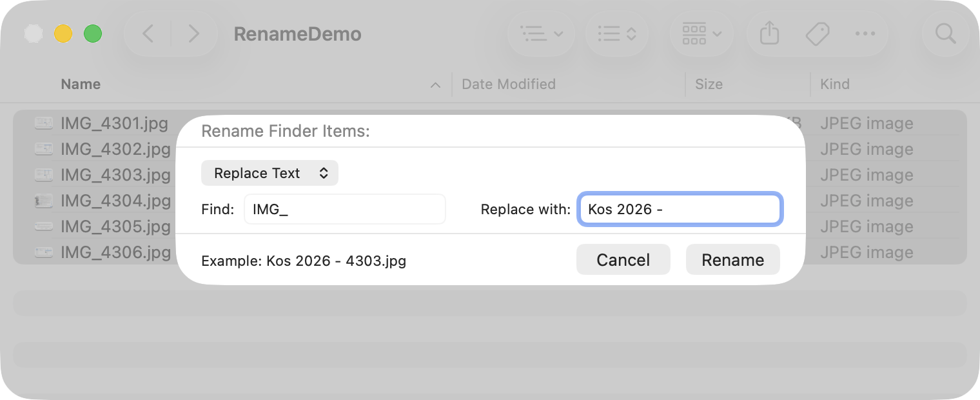This screenshot has width=980, height=400.
Task: Click the Search magnifier icon
Action: 945,34
